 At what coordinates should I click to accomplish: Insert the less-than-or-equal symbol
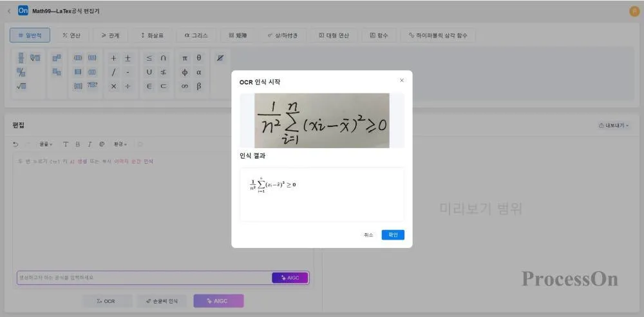(149, 58)
